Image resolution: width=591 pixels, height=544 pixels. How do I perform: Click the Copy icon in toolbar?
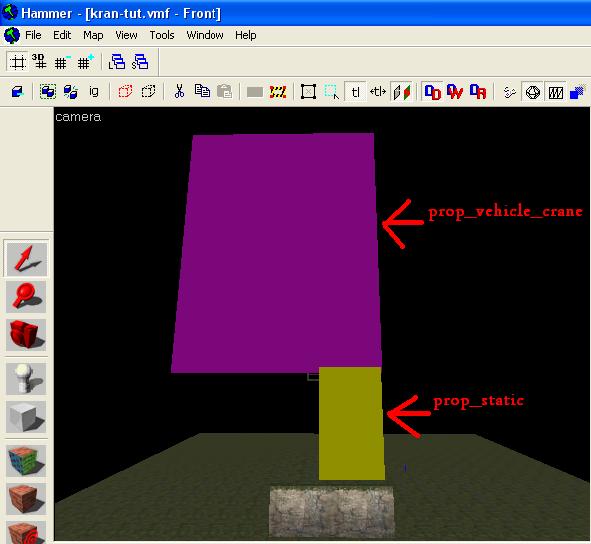[x=202, y=92]
